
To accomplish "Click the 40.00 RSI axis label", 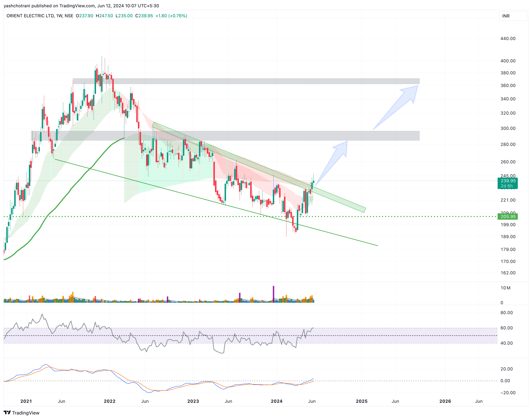I will [506, 343].
